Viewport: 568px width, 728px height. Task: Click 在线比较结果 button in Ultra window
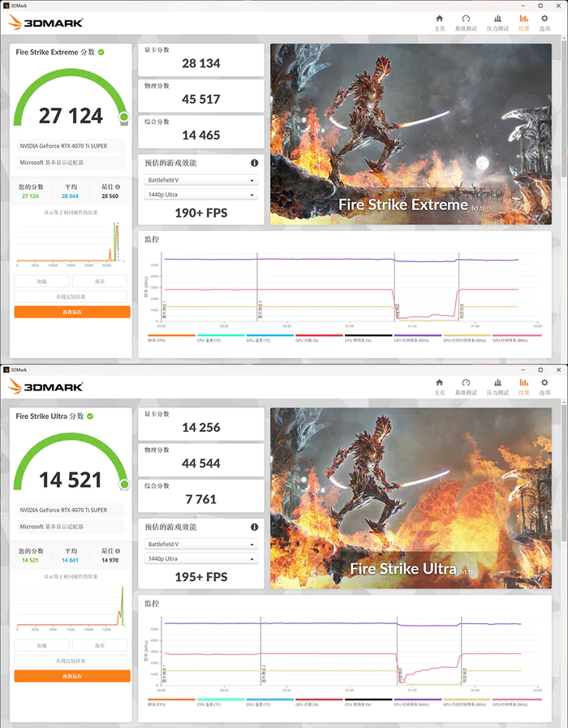pyautogui.click(x=71, y=661)
